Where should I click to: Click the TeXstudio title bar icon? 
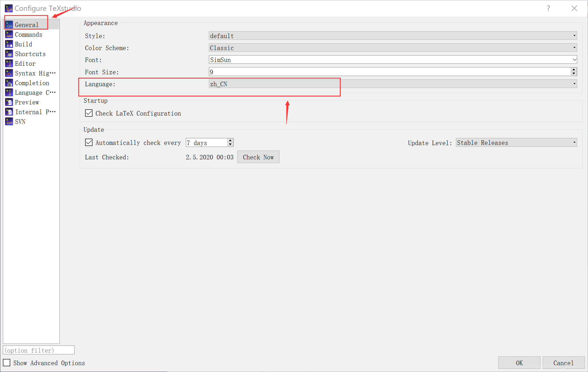coord(9,9)
